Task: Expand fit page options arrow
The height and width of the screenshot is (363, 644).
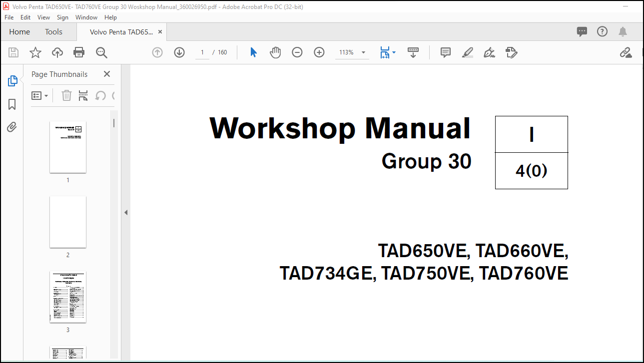Action: click(394, 52)
